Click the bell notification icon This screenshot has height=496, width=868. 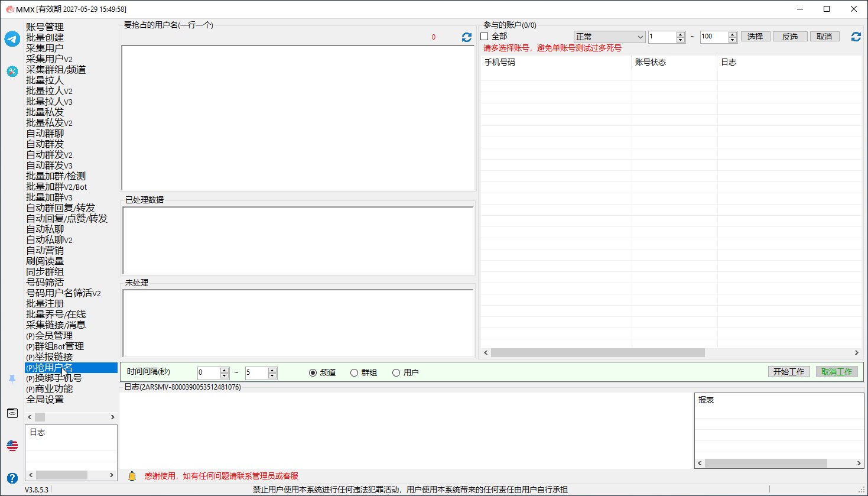(x=132, y=476)
